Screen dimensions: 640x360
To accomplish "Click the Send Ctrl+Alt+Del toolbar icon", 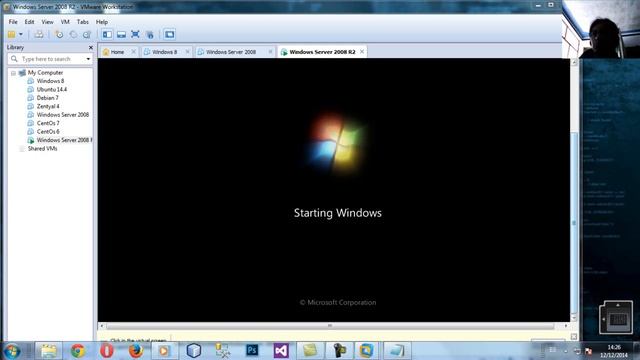I will [39, 35].
